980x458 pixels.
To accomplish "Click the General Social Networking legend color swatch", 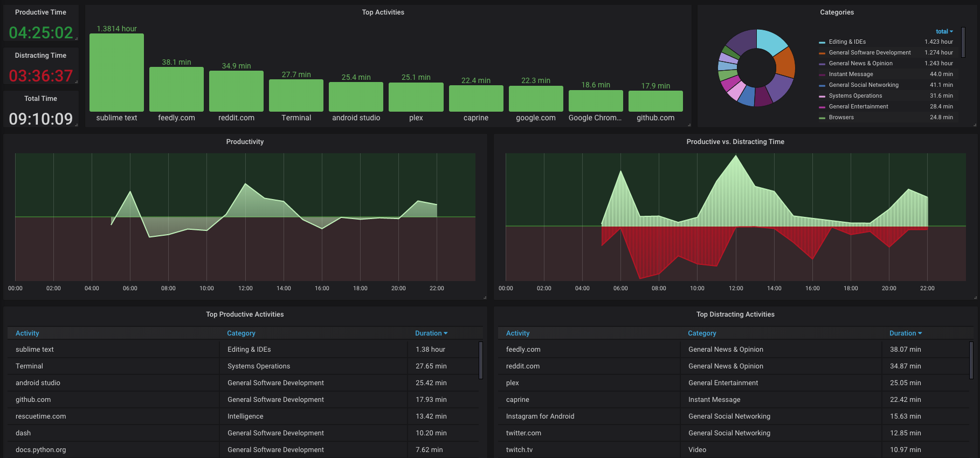I will pos(822,85).
